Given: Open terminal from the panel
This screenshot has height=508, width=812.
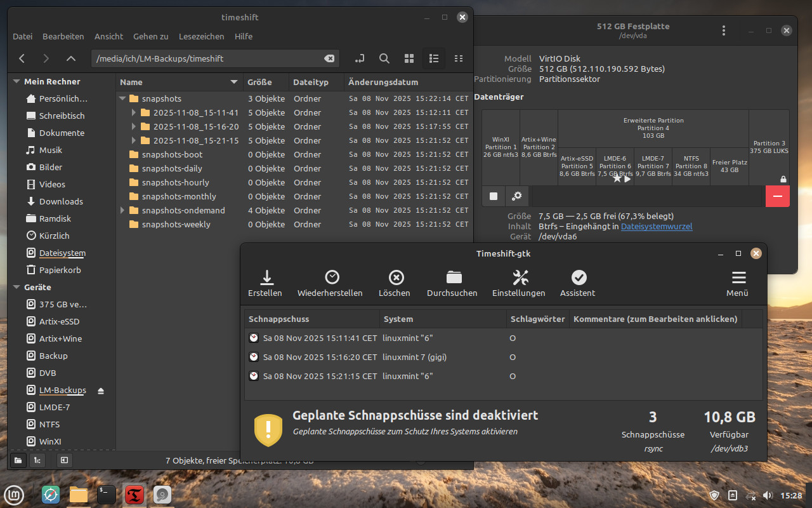Looking at the screenshot, I should 107,495.
